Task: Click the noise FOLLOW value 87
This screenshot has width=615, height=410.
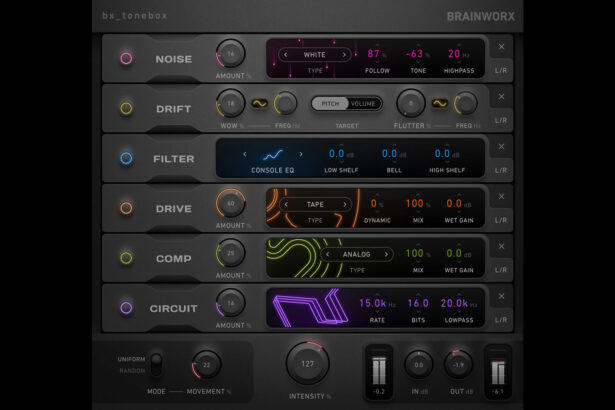Action: 373,54
